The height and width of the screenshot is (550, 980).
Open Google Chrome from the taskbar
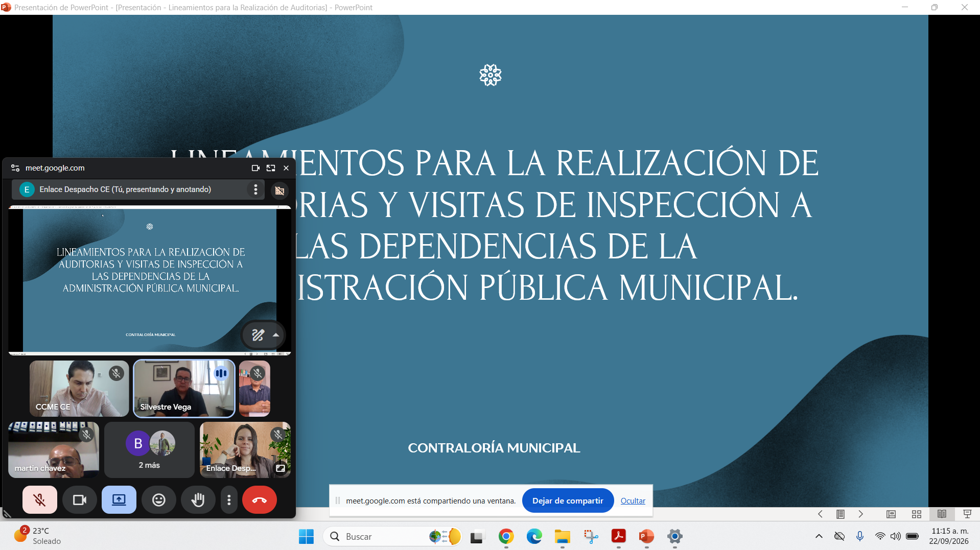pos(506,537)
